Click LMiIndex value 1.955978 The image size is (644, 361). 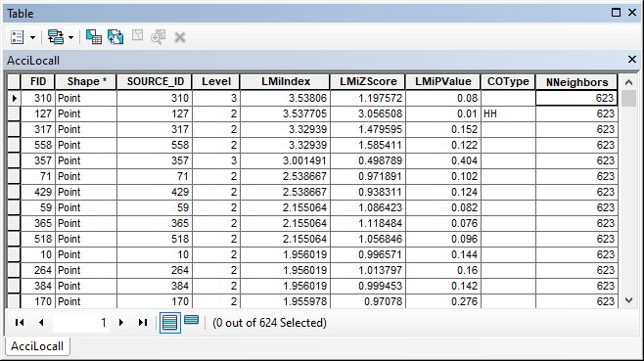coord(286,301)
